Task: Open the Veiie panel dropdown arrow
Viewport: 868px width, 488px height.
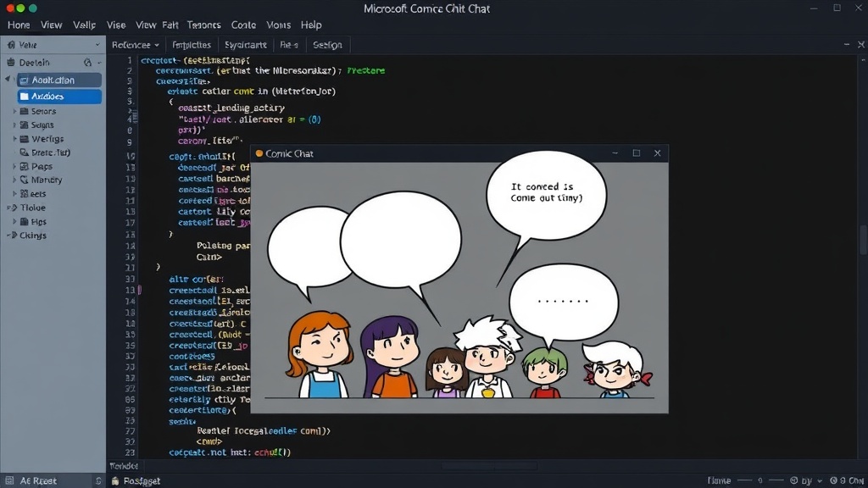Action: point(97,45)
